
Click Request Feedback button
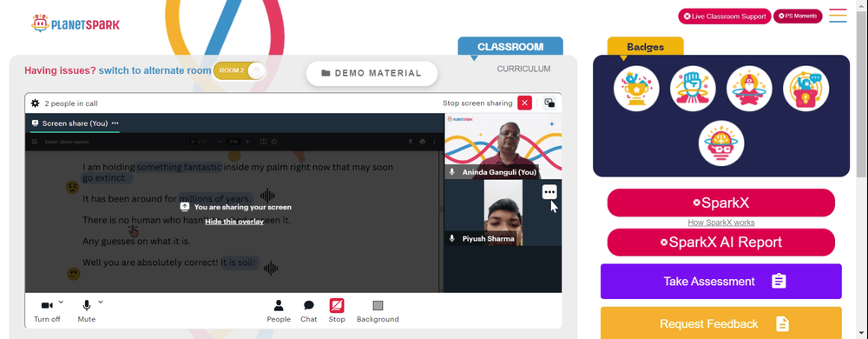tap(720, 323)
